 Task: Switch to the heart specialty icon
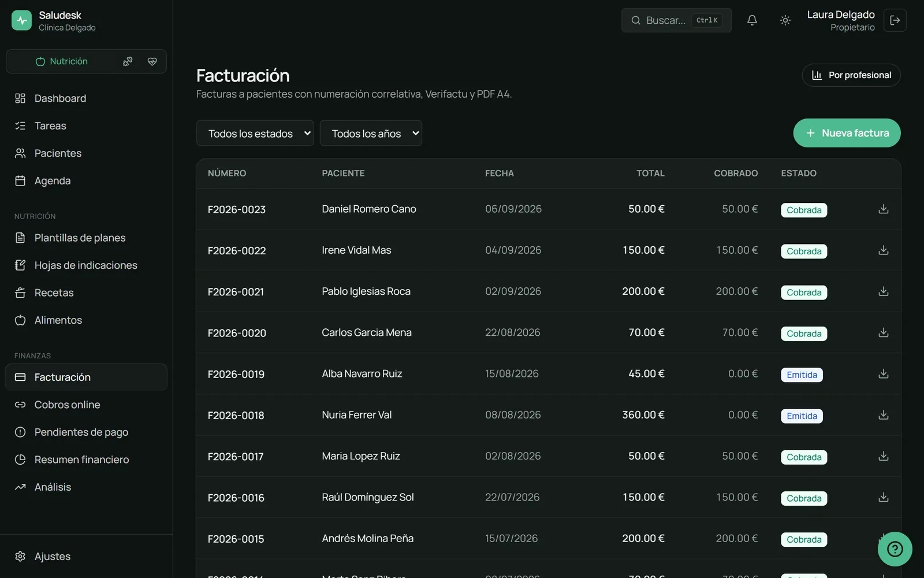tap(152, 61)
